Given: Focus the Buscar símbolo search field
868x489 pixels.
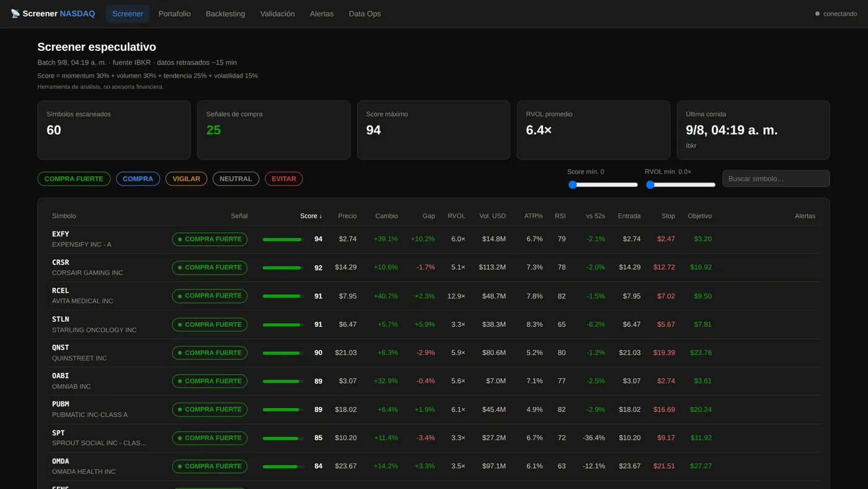Looking at the screenshot, I should 776,179.
